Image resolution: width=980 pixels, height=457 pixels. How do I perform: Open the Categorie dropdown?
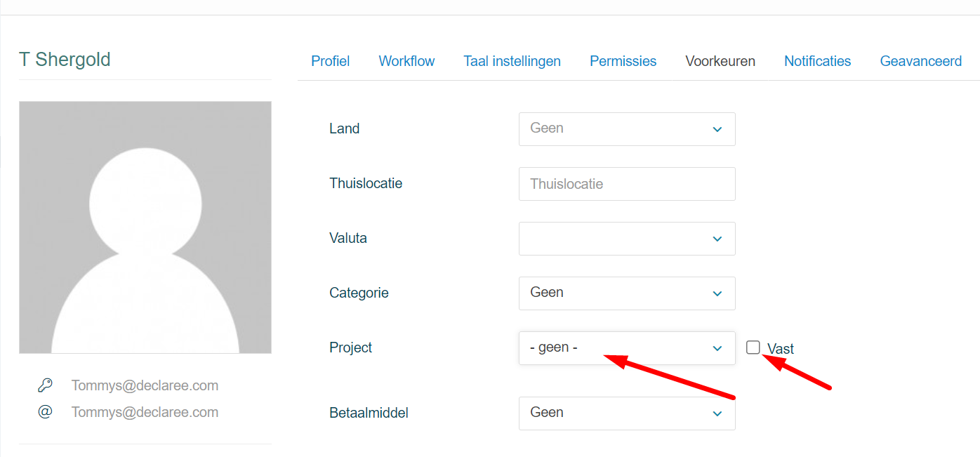click(626, 293)
